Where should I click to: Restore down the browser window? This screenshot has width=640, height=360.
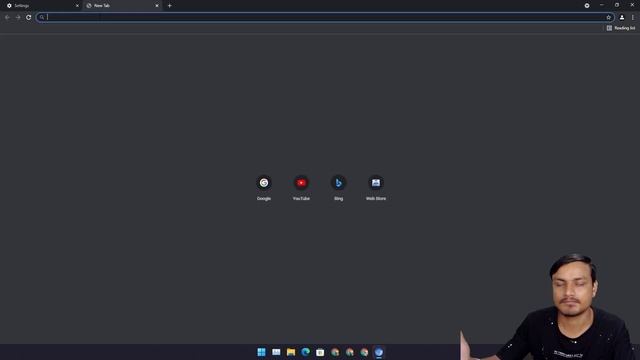(617, 5)
